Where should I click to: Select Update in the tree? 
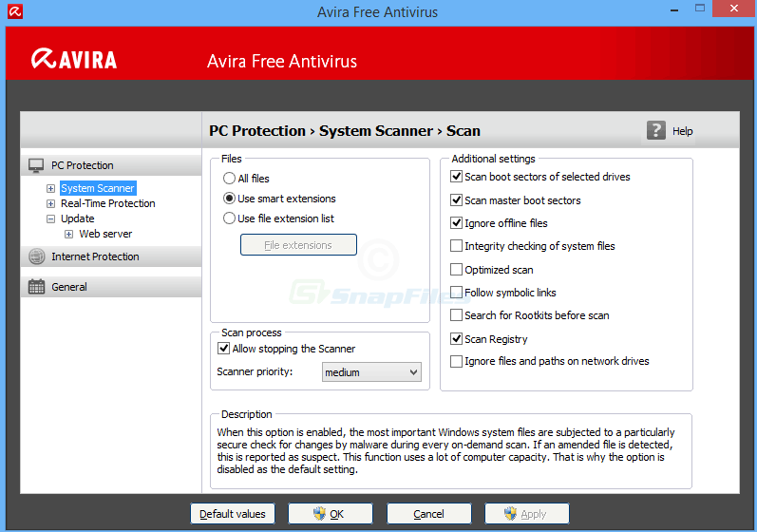(77, 218)
